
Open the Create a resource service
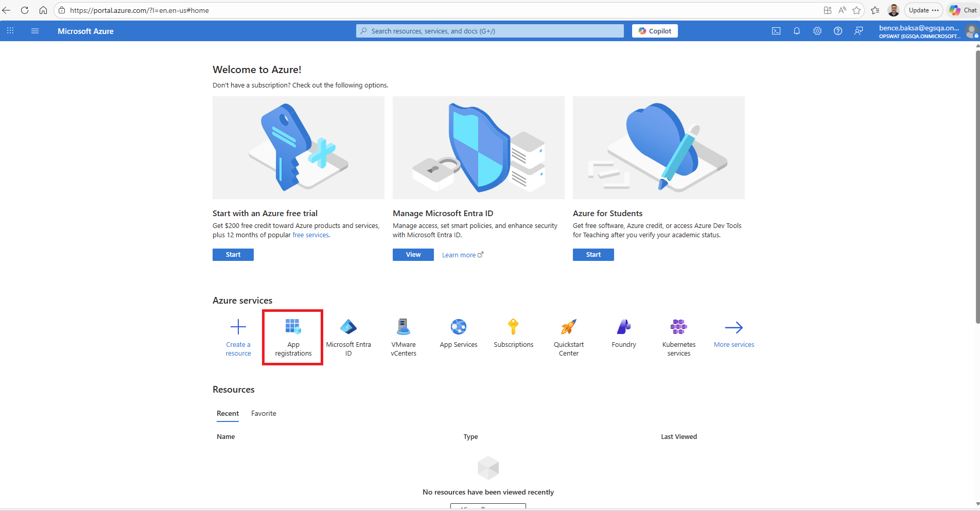click(238, 337)
